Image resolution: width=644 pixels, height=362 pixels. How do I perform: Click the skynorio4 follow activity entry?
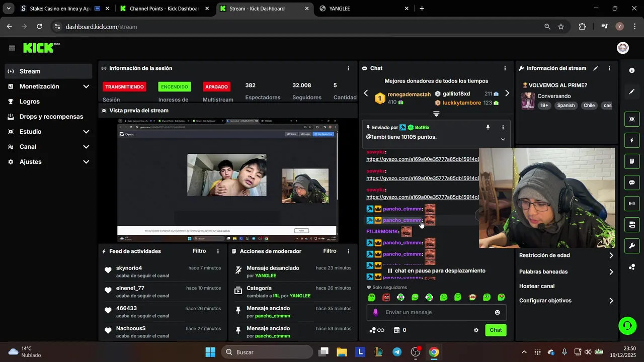(162, 271)
